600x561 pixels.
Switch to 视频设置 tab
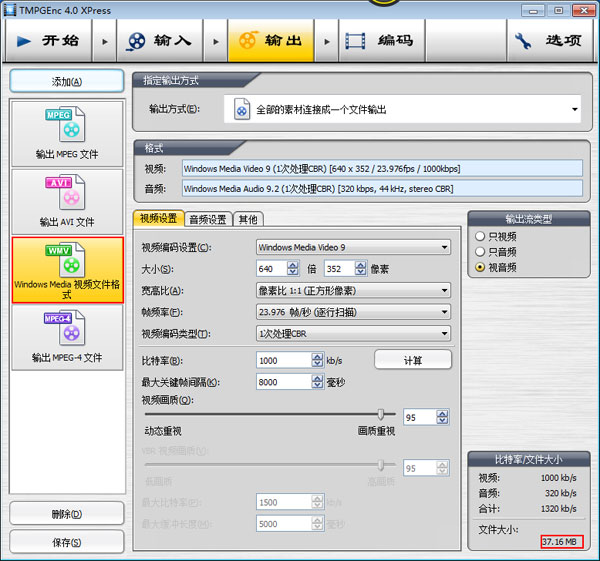click(x=158, y=218)
